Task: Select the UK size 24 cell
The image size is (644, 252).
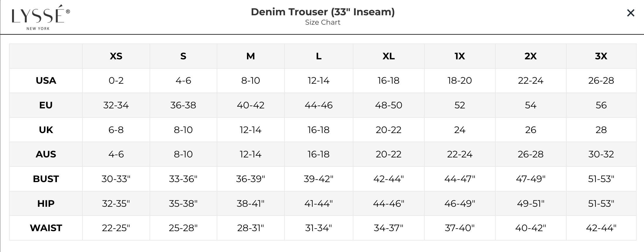Action: (x=460, y=130)
